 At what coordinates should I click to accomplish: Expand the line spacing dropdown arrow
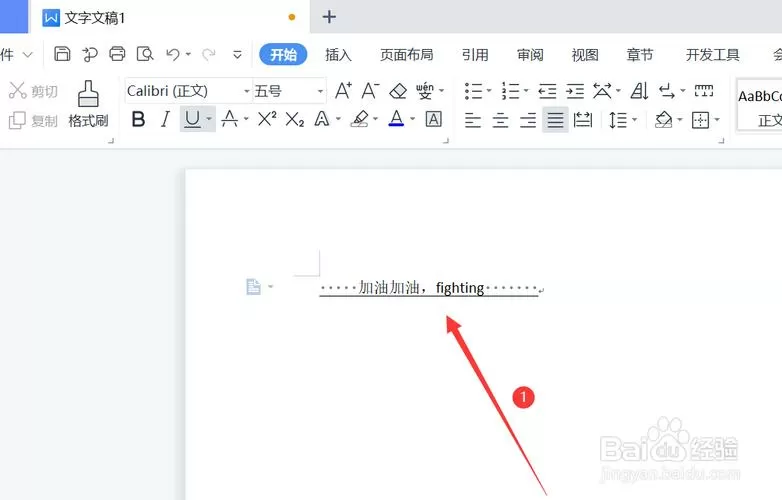(x=634, y=120)
